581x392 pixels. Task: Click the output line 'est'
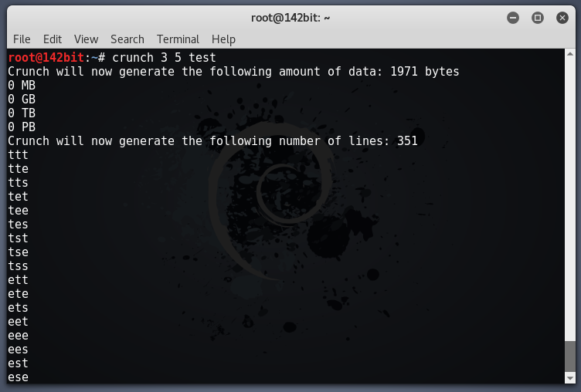(x=19, y=363)
